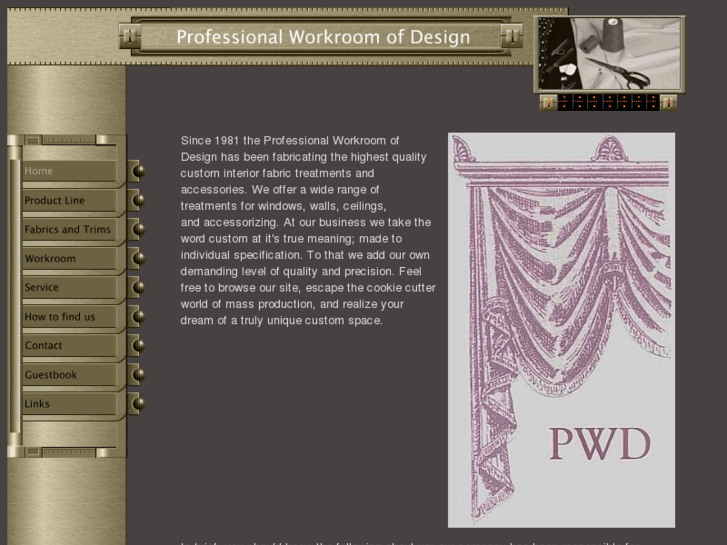
Task: Click the left end cap of dotted bar
Action: tap(548, 102)
